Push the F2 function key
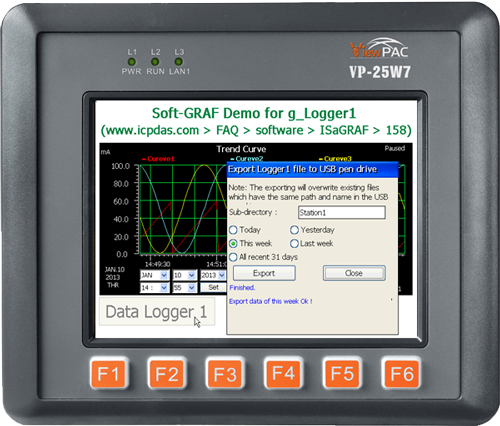Image resolution: width=500 pixels, height=426 pixels. click(167, 373)
